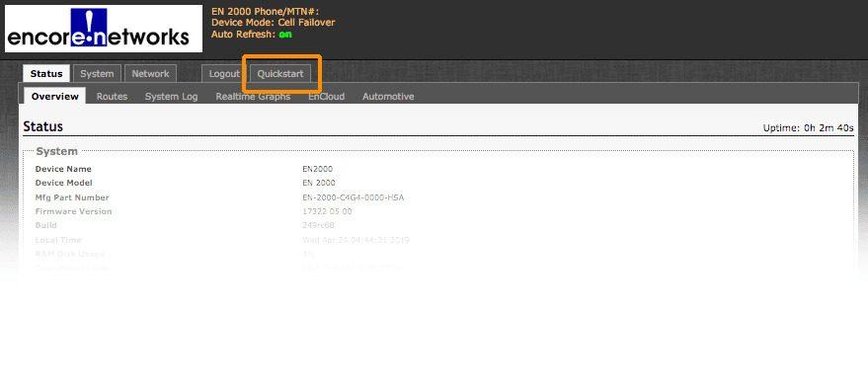The image size is (868, 390).
Task: Click 'EN 2000 Phone/MTN#:' header text
Action: (x=266, y=11)
